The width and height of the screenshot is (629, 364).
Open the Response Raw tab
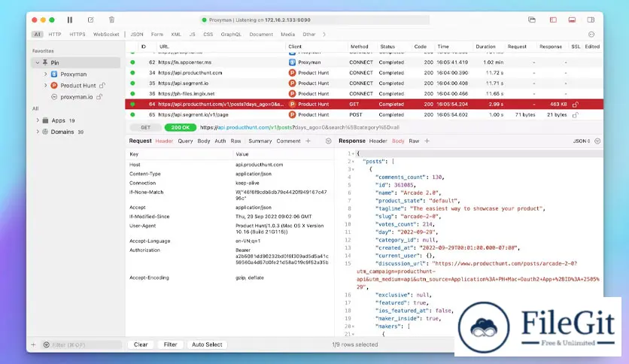(x=414, y=141)
